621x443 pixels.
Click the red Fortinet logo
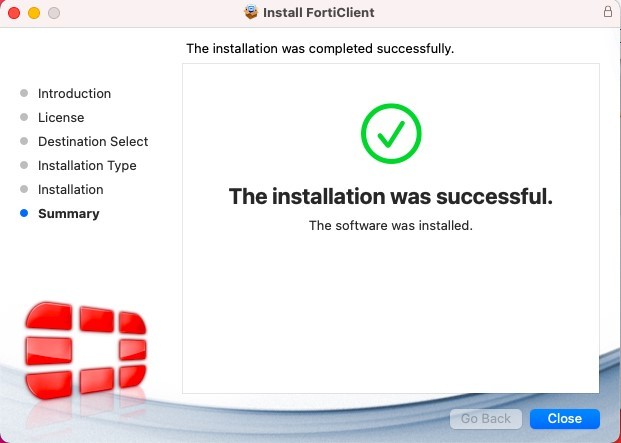pyautogui.click(x=86, y=350)
